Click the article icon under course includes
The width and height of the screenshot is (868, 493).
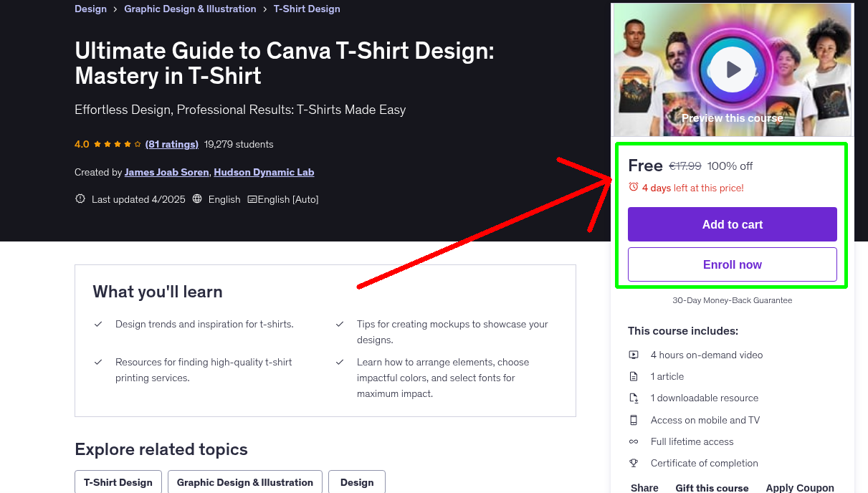tap(634, 376)
